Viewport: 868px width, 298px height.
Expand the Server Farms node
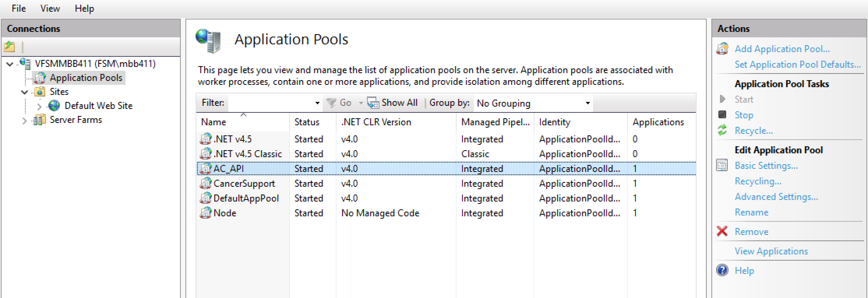[25, 121]
